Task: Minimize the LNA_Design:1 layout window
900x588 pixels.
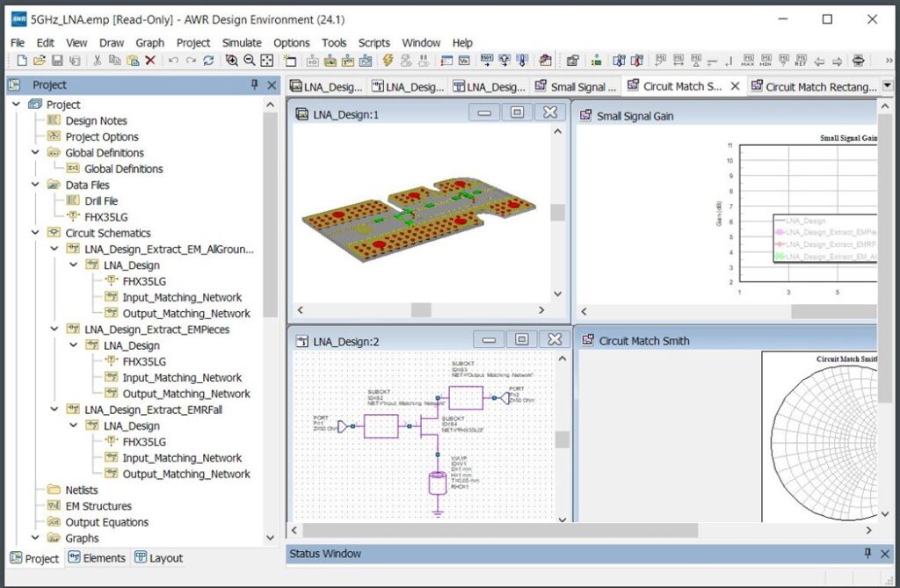Action: tap(484, 113)
